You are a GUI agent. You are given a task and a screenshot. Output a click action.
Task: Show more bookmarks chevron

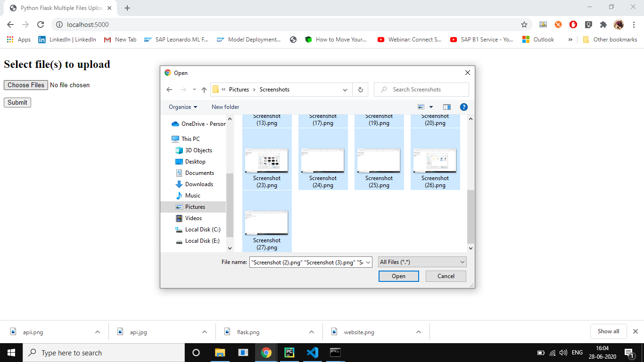[570, 40]
